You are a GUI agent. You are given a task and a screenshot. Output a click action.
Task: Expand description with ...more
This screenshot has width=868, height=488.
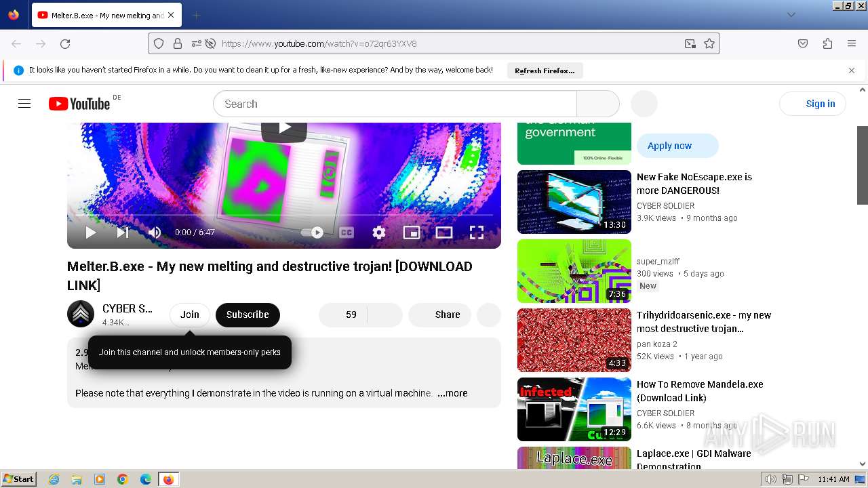click(x=452, y=393)
